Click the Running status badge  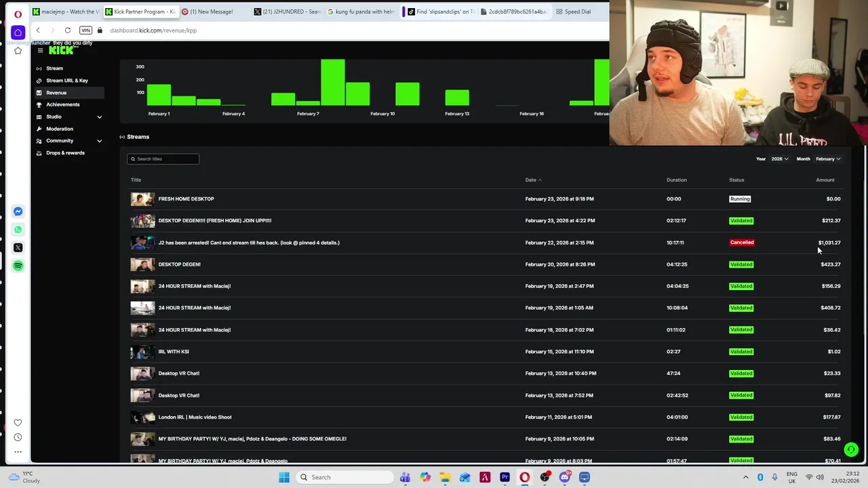[x=740, y=199]
